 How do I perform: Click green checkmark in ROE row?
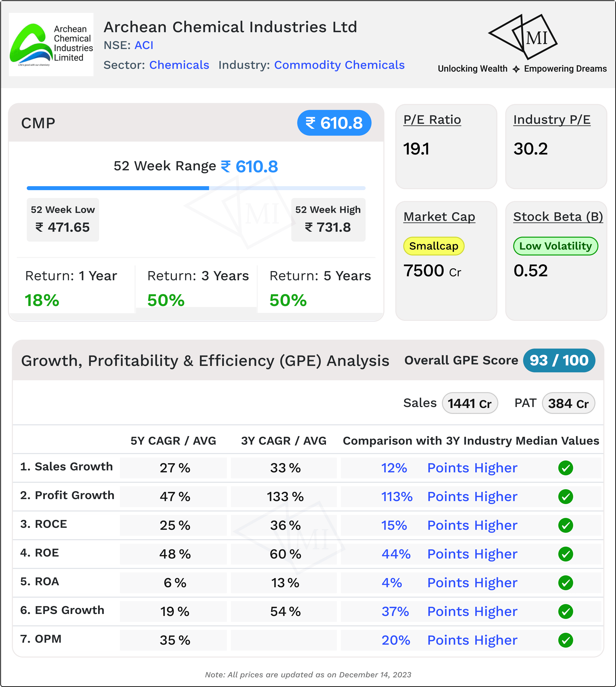(x=565, y=554)
